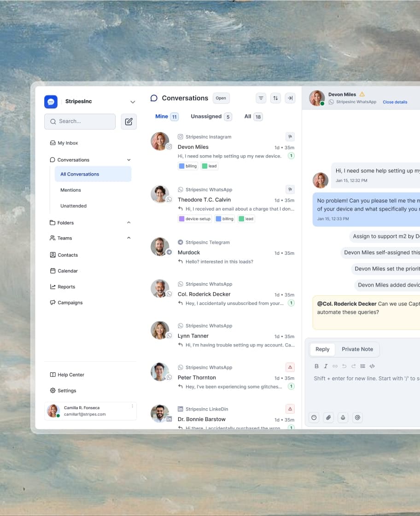The height and width of the screenshot is (516, 420).
Task: Click the Search input field
Action: coord(80,122)
